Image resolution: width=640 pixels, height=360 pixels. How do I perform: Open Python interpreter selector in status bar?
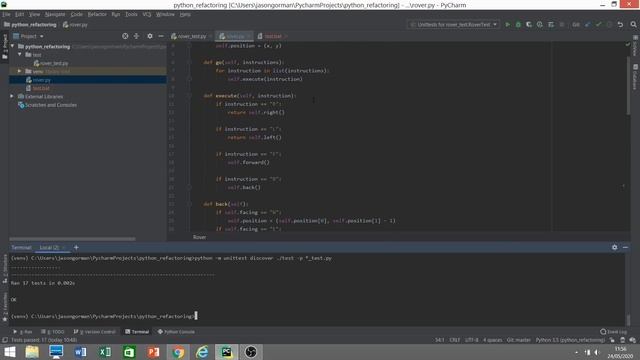click(x=570, y=340)
